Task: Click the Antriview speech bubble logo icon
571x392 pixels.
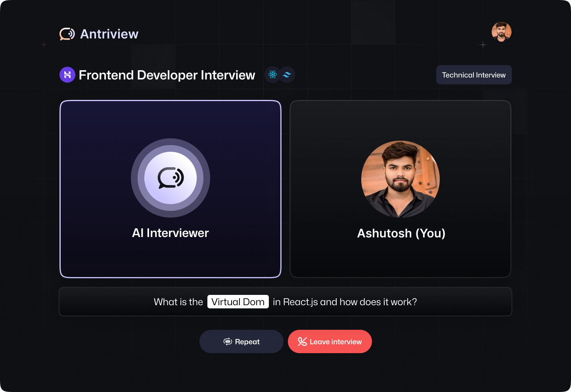Action: (x=67, y=34)
